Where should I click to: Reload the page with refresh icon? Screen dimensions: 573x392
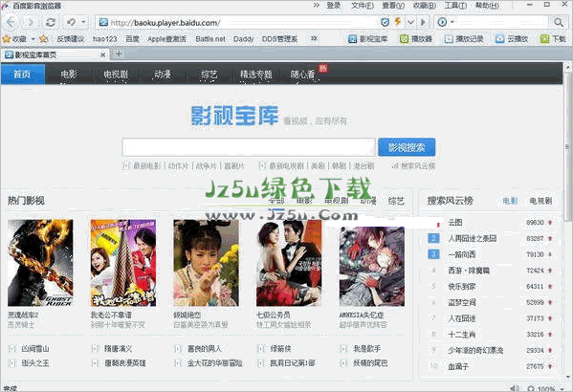(51, 23)
